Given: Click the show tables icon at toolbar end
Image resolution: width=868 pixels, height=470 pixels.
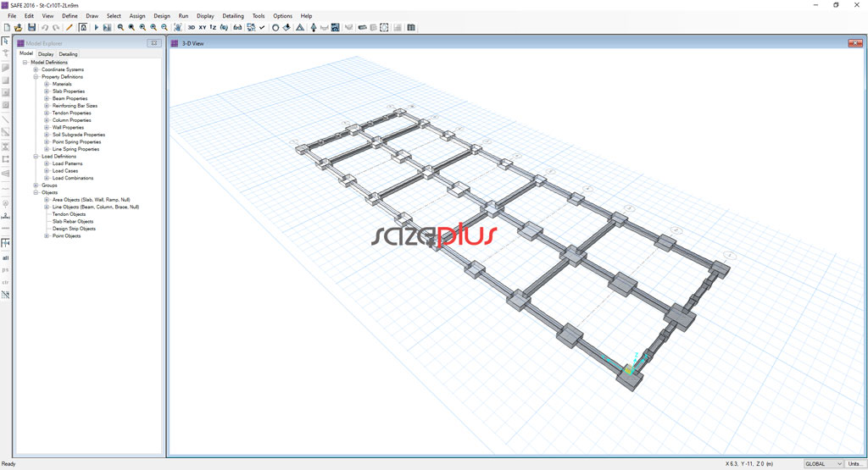Looking at the screenshot, I should pyautogui.click(x=411, y=27).
